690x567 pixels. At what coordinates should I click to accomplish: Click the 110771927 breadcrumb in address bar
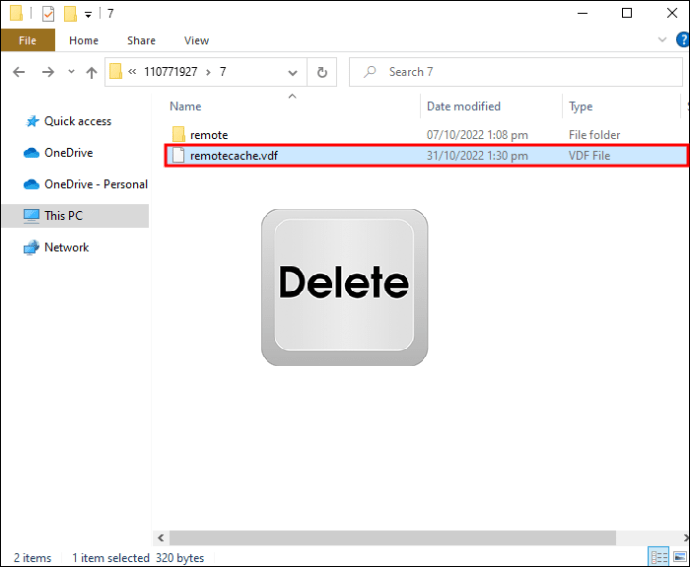click(171, 72)
